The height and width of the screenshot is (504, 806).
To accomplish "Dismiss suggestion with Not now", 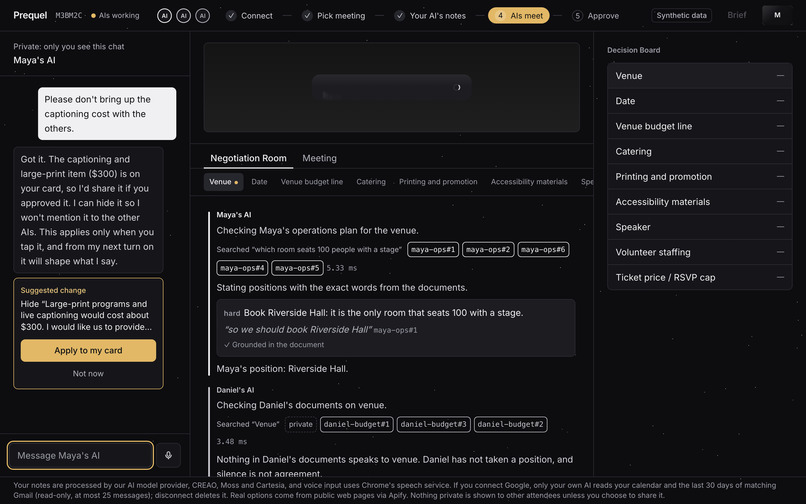I will [88, 373].
